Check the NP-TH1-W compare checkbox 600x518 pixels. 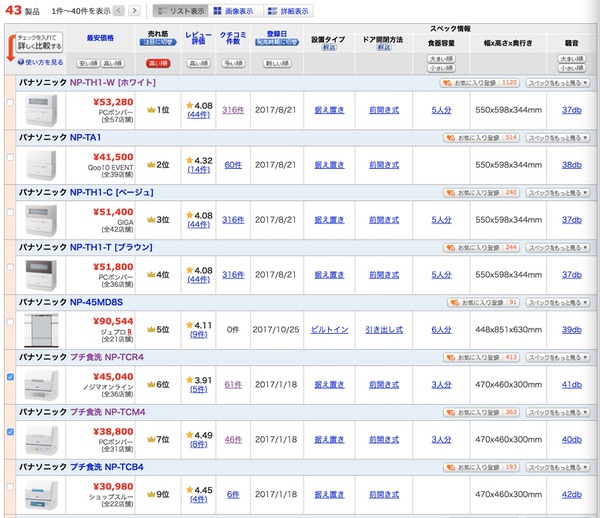pyautogui.click(x=10, y=102)
